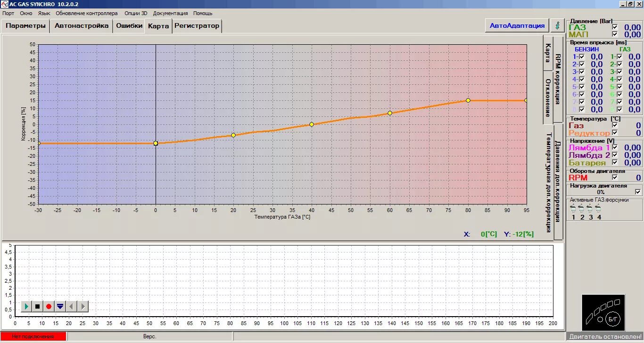Click the Верс. status bar field
Screen dimensions: 644x343
(150, 336)
